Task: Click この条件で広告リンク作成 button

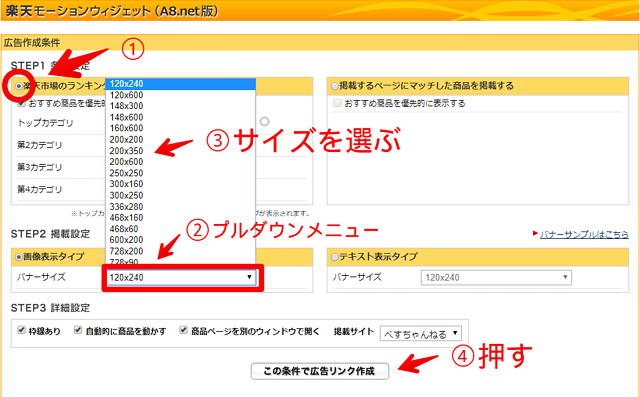Action: click(320, 371)
